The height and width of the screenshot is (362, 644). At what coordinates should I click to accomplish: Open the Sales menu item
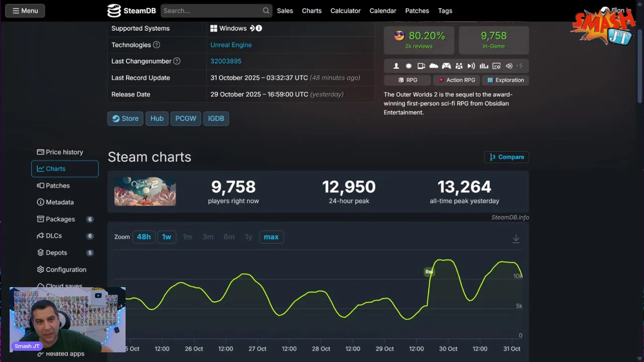coord(285,11)
